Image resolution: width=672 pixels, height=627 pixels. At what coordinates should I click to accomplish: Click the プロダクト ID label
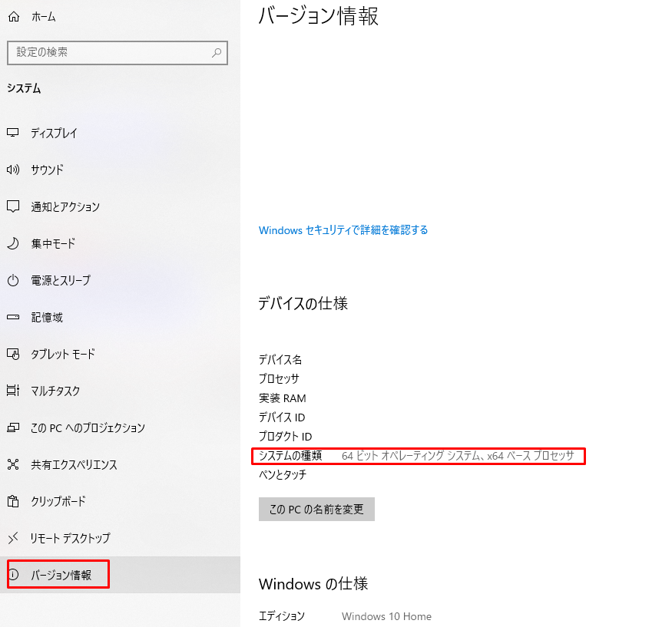[x=285, y=437]
